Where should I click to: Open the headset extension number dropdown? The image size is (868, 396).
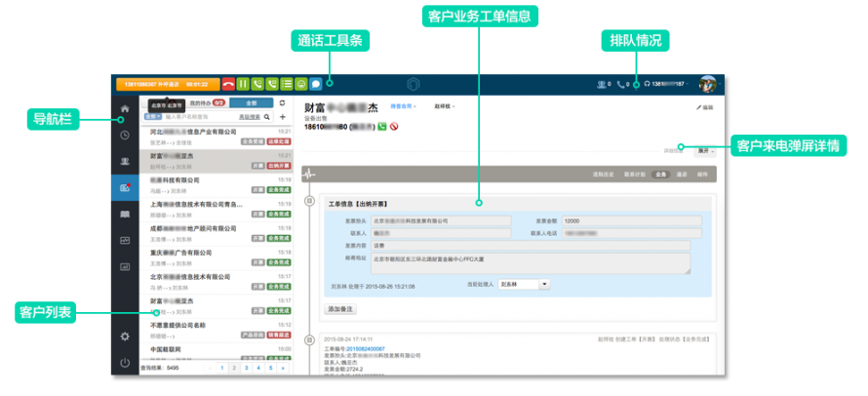coord(666,84)
